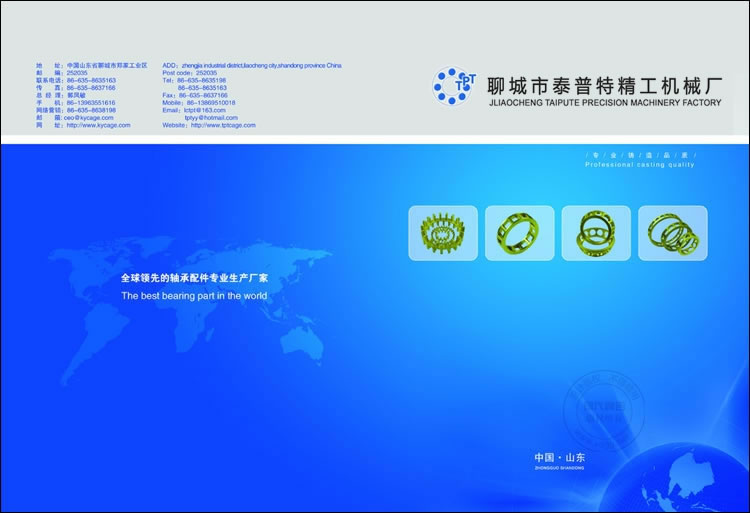Click 'The best bearing part in the world'
This screenshot has height=513, width=750.
coord(194,297)
